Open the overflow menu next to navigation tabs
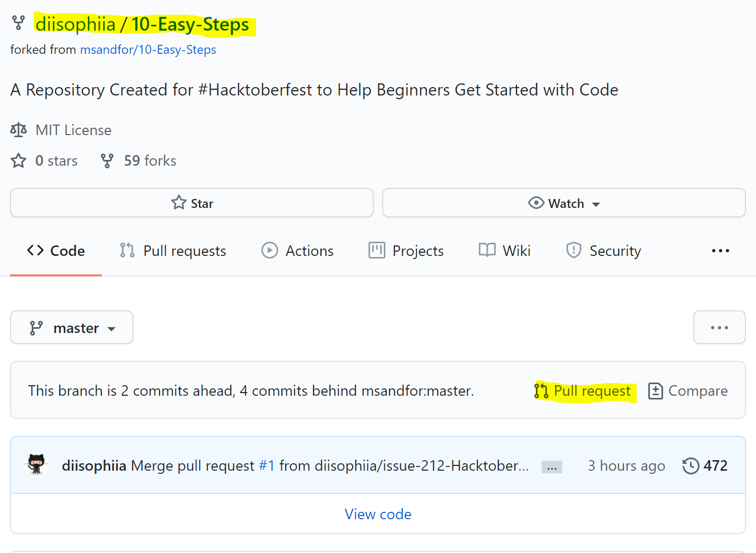The height and width of the screenshot is (553, 756). [x=721, y=250]
